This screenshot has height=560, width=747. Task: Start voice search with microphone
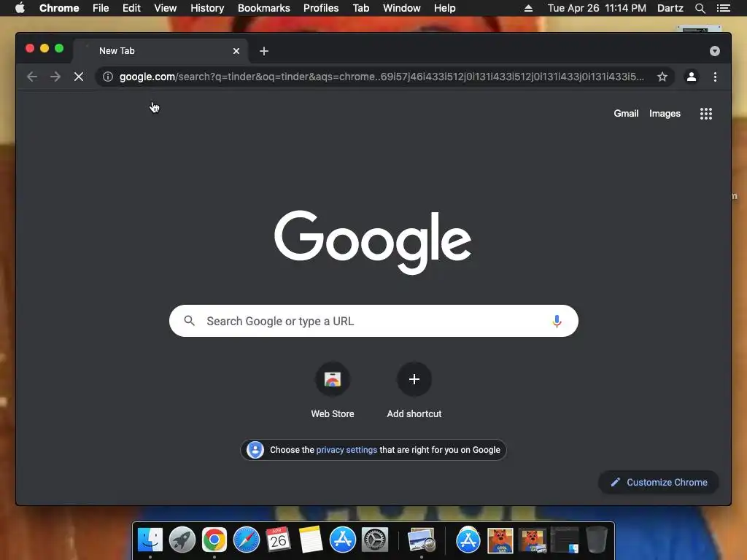(557, 321)
